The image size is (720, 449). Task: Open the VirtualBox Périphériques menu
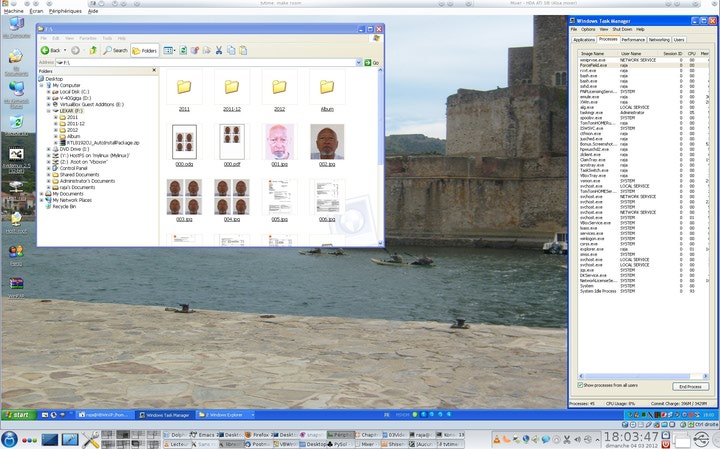[x=65, y=11]
